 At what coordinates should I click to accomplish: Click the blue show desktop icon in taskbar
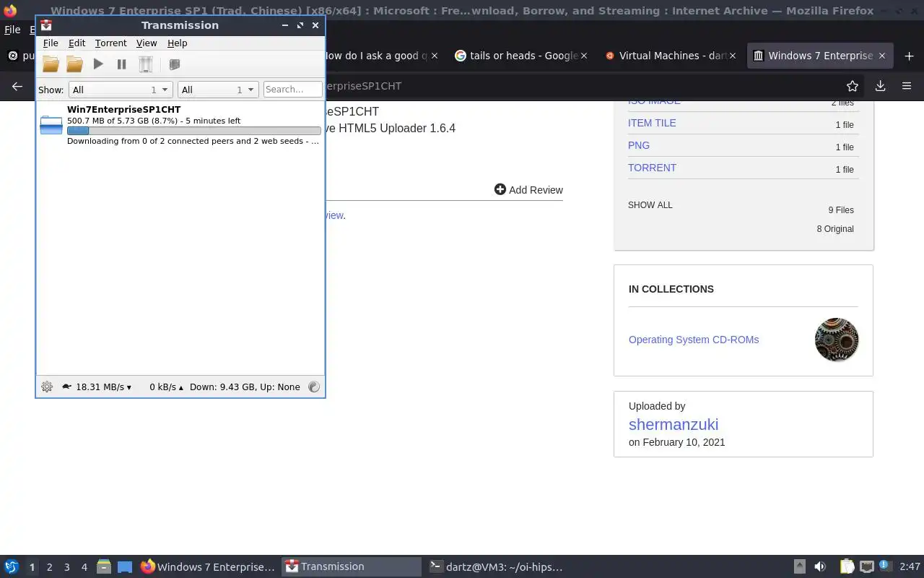click(x=125, y=567)
